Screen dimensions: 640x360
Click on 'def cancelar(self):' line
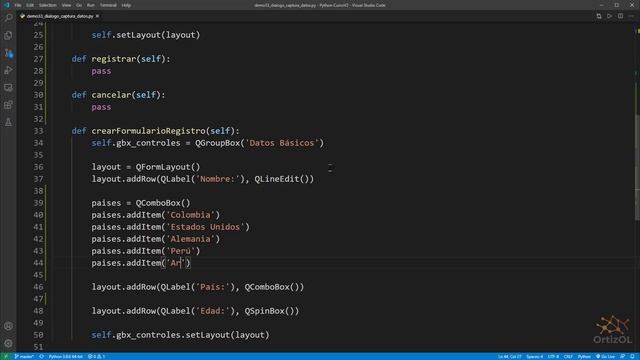pyautogui.click(x=118, y=95)
